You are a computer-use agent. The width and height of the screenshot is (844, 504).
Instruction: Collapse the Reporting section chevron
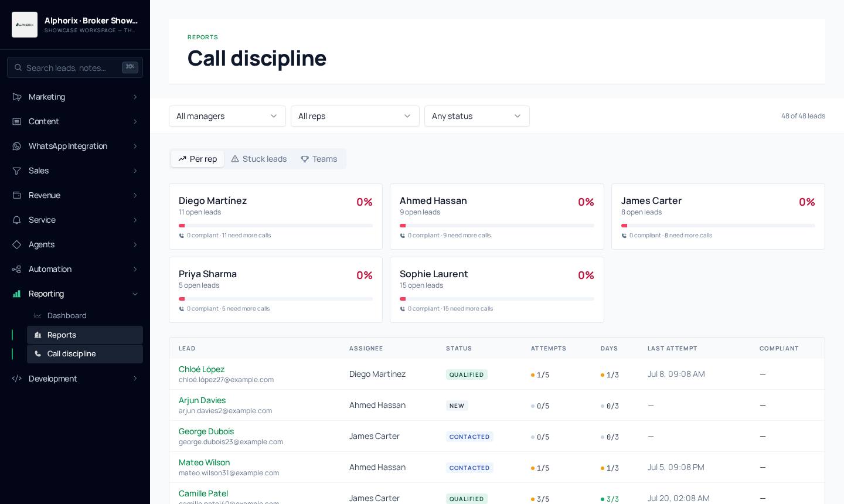(x=135, y=294)
